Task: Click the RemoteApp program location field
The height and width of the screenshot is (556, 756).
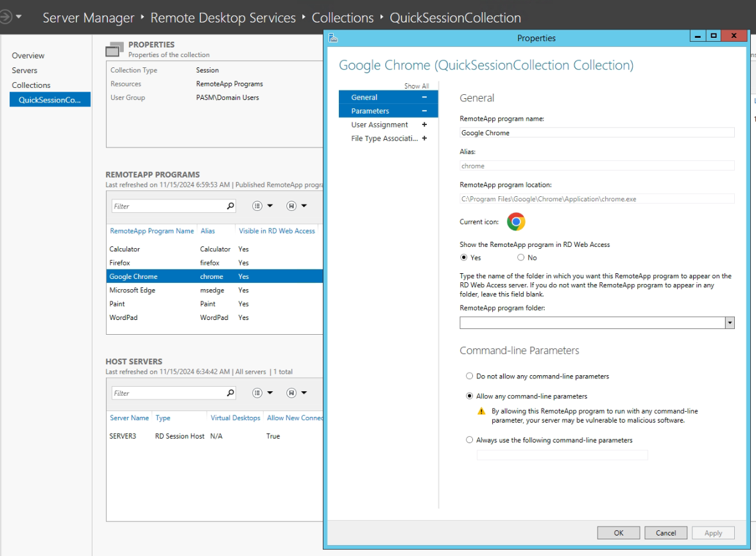Action: 597,199
